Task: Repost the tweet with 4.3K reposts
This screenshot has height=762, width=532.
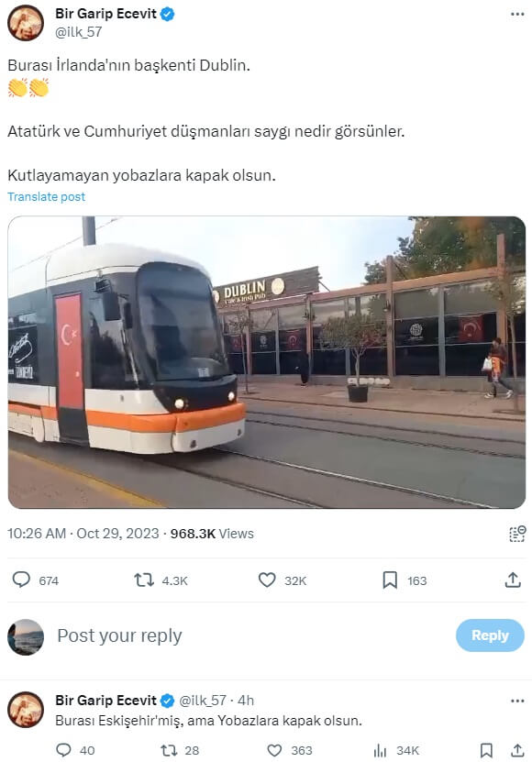Action: point(144,580)
